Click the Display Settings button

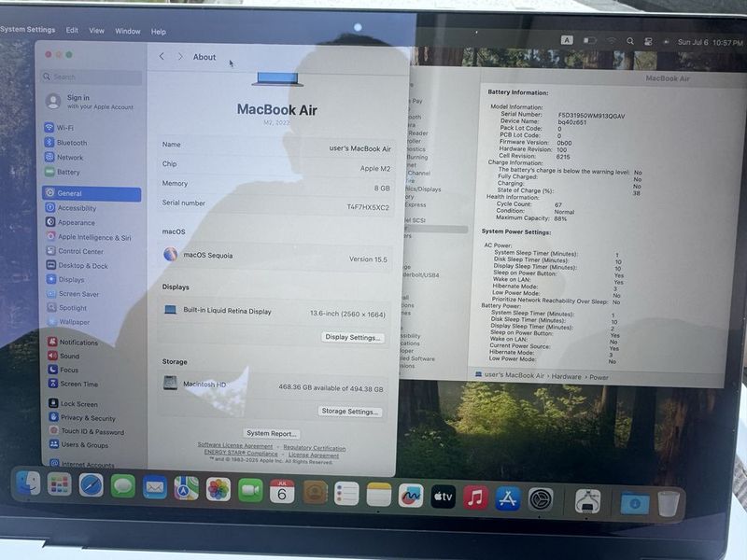click(x=353, y=337)
